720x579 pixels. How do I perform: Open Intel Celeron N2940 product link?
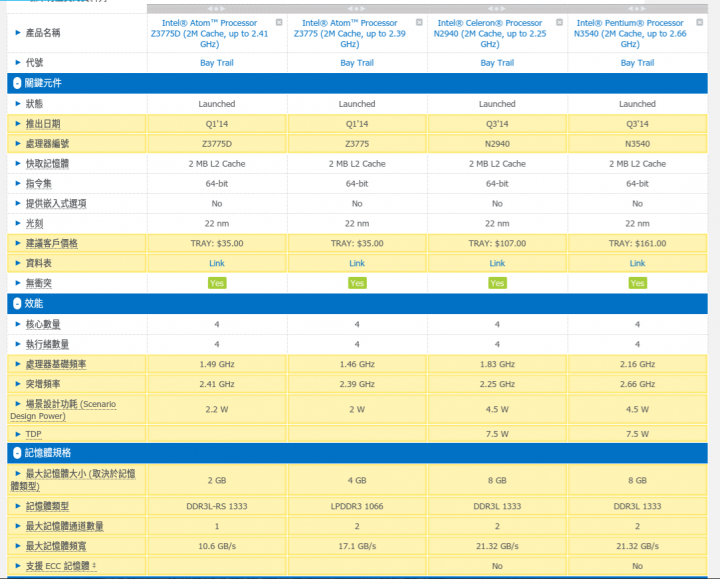[x=490, y=34]
